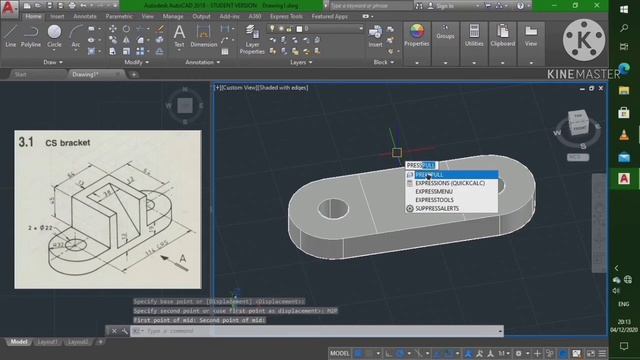Add new drawing tab with plus button
640x360 pixels.
coord(134,74)
